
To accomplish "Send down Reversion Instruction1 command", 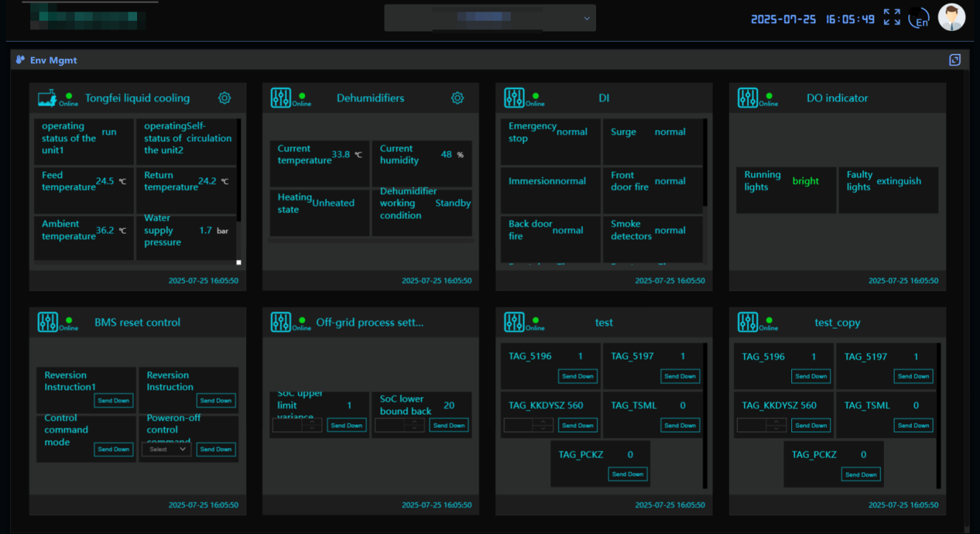I will 114,400.
